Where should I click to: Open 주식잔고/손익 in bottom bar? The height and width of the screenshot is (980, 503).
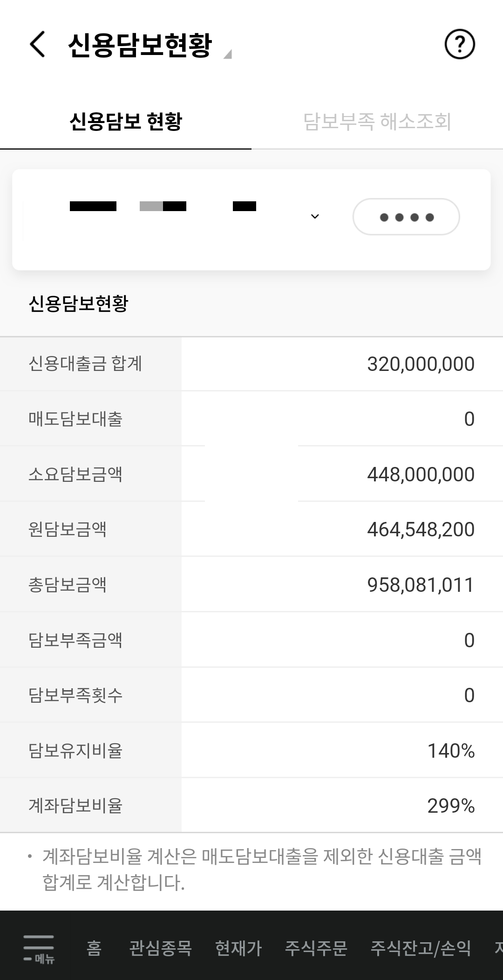point(421,948)
